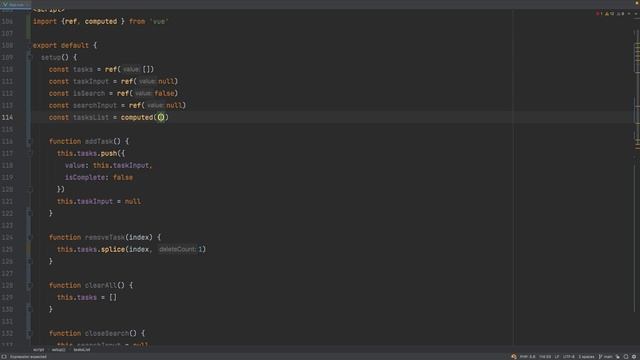Toggle tool window button in bottom-left corner
The height and width of the screenshot is (360, 640).
4,356
